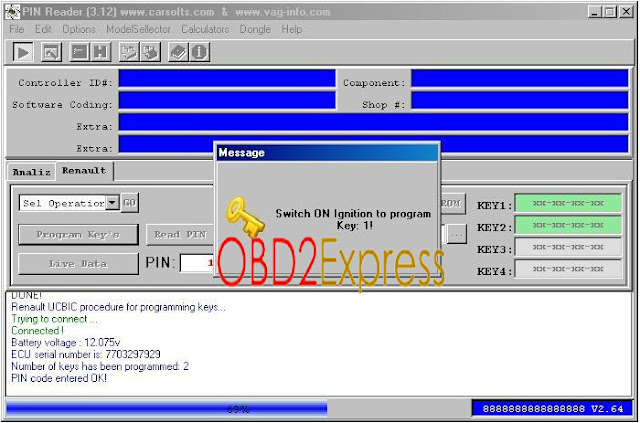Click the KEY3 grey code field
The image size is (640, 423).
(x=568, y=247)
